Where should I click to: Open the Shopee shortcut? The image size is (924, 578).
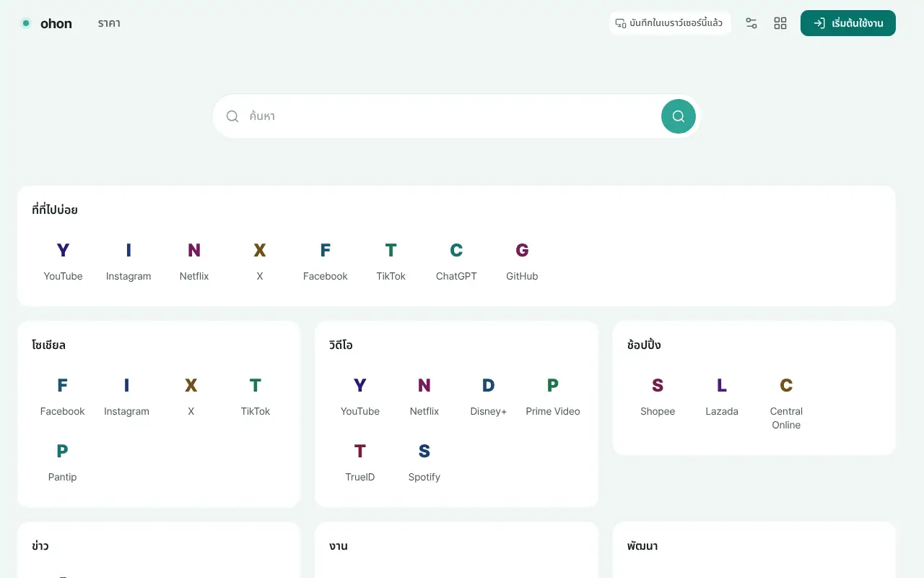[x=658, y=396]
